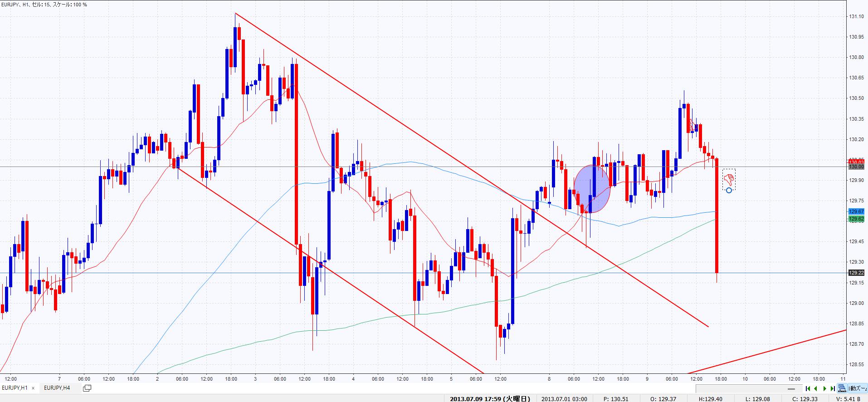The image size is (868, 402).
Task: Click the horizontal chart scrollbar thumb
Action: pos(791,389)
